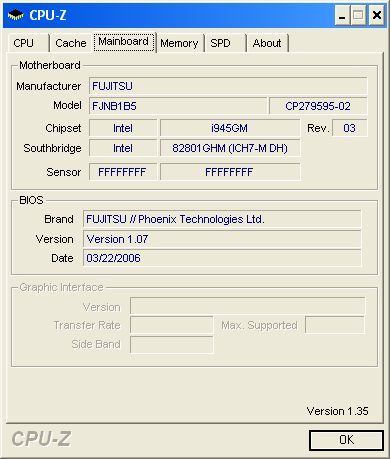Click the Graphic Interface group heading

61,287
